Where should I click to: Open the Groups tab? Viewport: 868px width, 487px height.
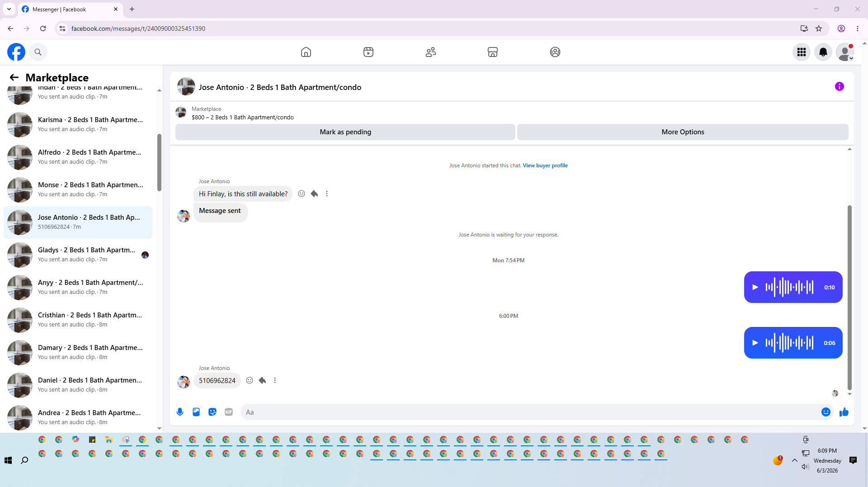pyautogui.click(x=555, y=52)
